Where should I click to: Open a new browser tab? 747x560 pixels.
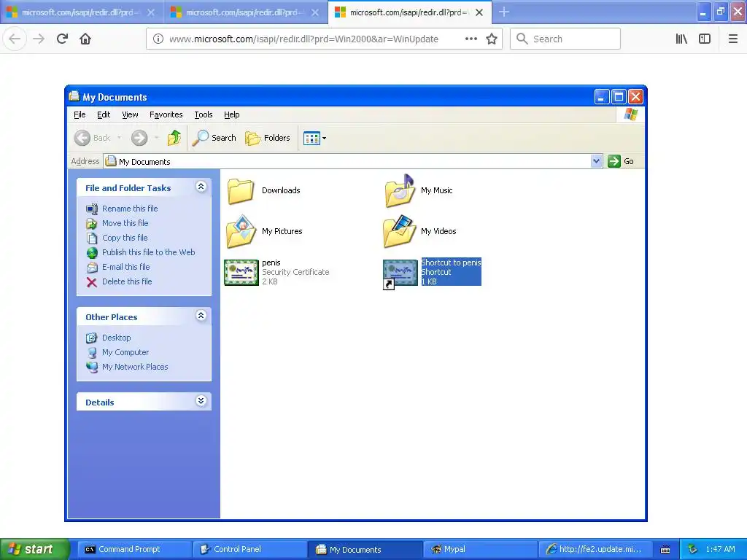coord(503,12)
